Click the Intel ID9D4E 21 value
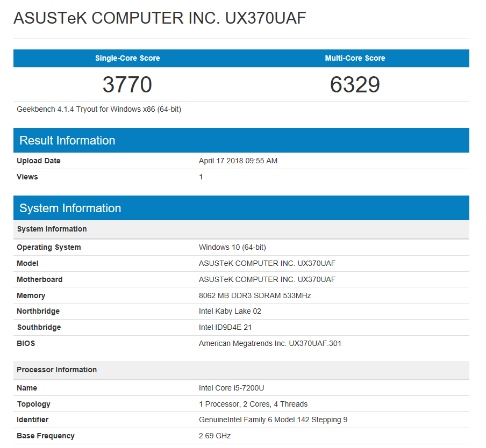 [225, 328]
